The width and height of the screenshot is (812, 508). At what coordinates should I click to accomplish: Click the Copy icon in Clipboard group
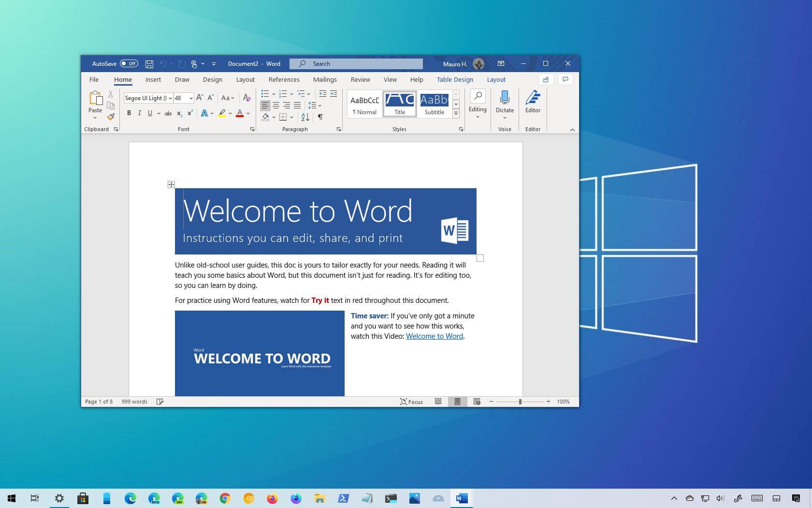(111, 105)
